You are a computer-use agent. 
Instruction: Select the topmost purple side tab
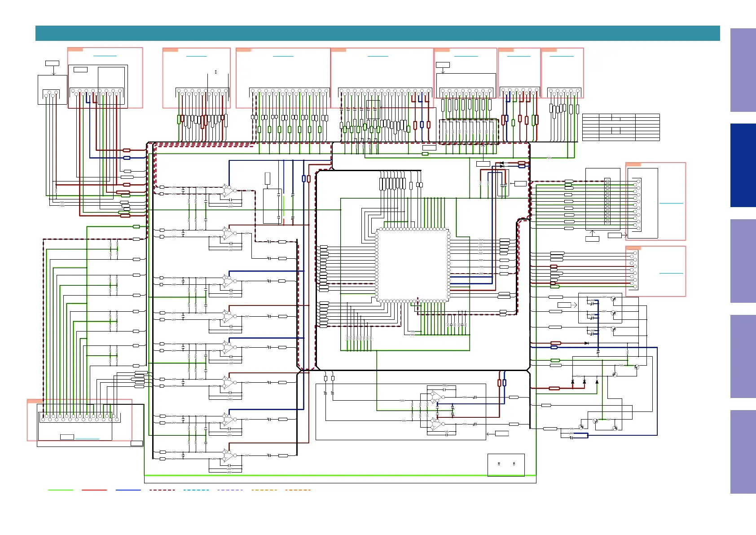pyautogui.click(x=743, y=70)
